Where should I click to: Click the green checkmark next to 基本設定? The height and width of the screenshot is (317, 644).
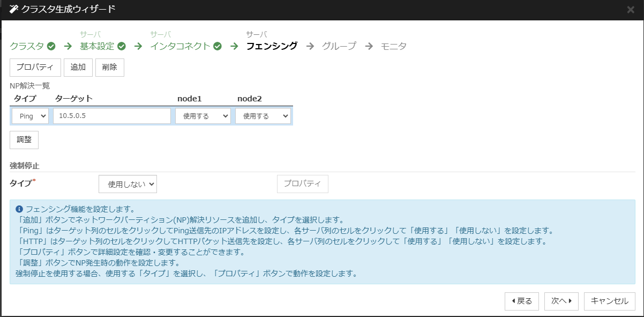tap(122, 46)
